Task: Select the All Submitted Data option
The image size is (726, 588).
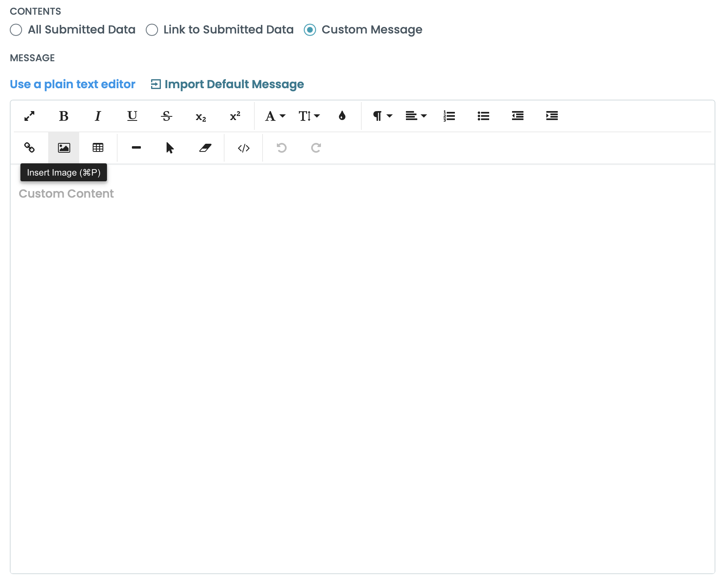Action: point(16,30)
